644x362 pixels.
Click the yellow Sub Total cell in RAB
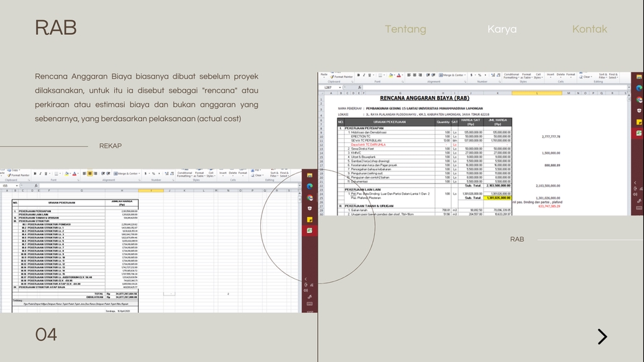coord(497,198)
